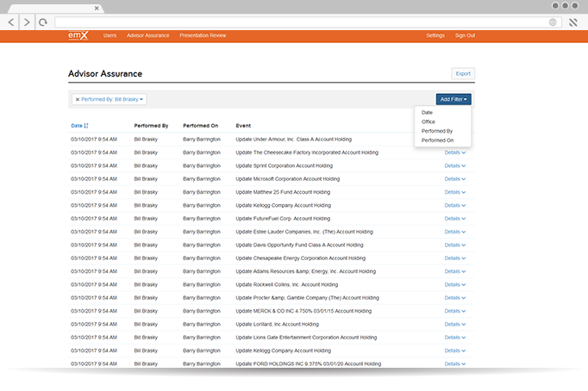
Task: Open the Advisor Assurance nav item
Action: tap(147, 35)
